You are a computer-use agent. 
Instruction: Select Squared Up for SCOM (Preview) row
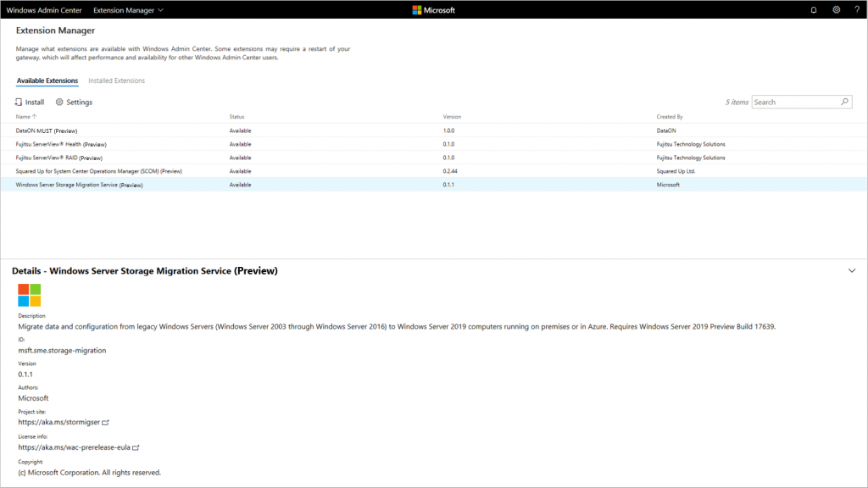click(x=434, y=171)
